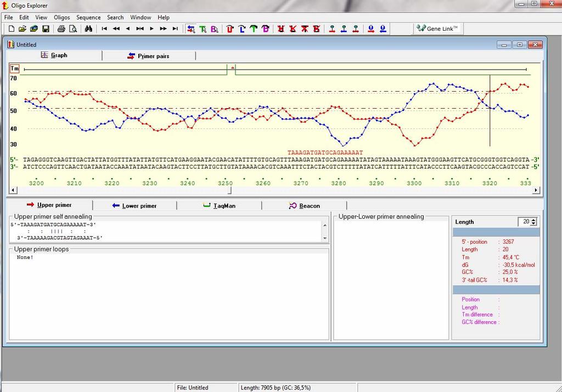Click the blue pin with blue arrow icon
The height and width of the screenshot is (392, 562).
pos(383,29)
